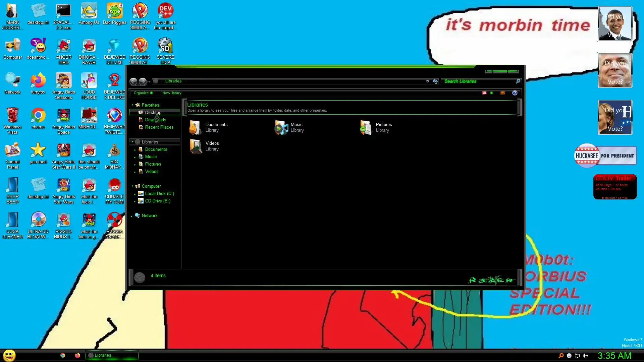Collapse the Computer tree section

click(x=132, y=186)
